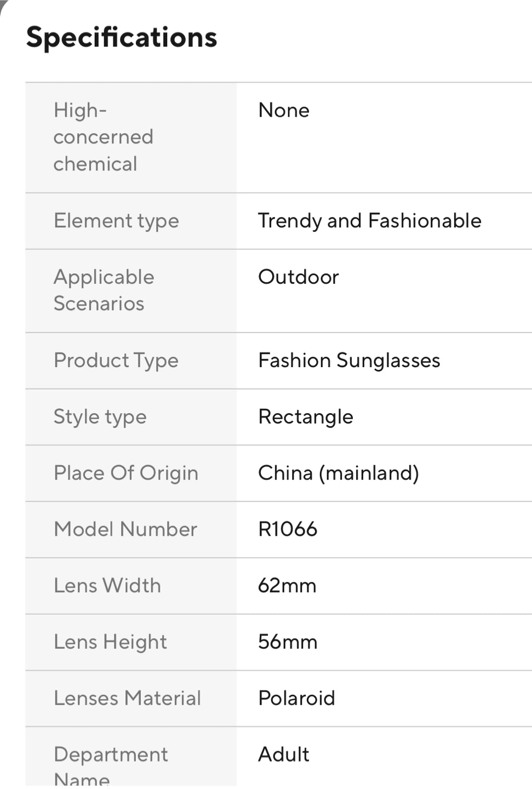Click the Outdoor scenario value

click(298, 277)
